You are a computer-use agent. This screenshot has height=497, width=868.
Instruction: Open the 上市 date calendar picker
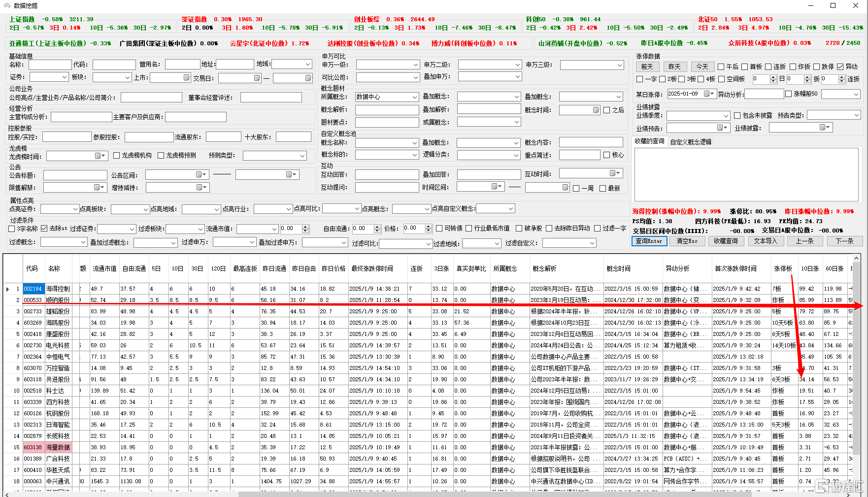click(186, 77)
